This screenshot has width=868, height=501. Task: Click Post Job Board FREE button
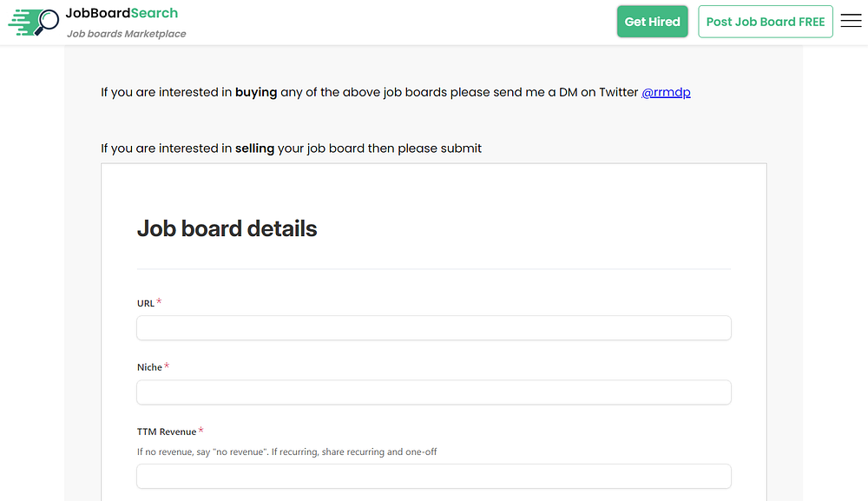(x=765, y=22)
